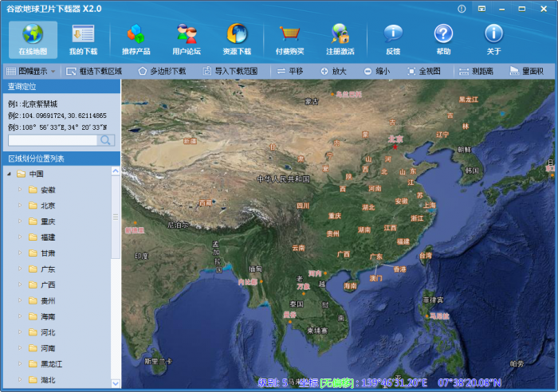Open 资源下载 resource download
The image size is (558, 392).
pos(237,40)
